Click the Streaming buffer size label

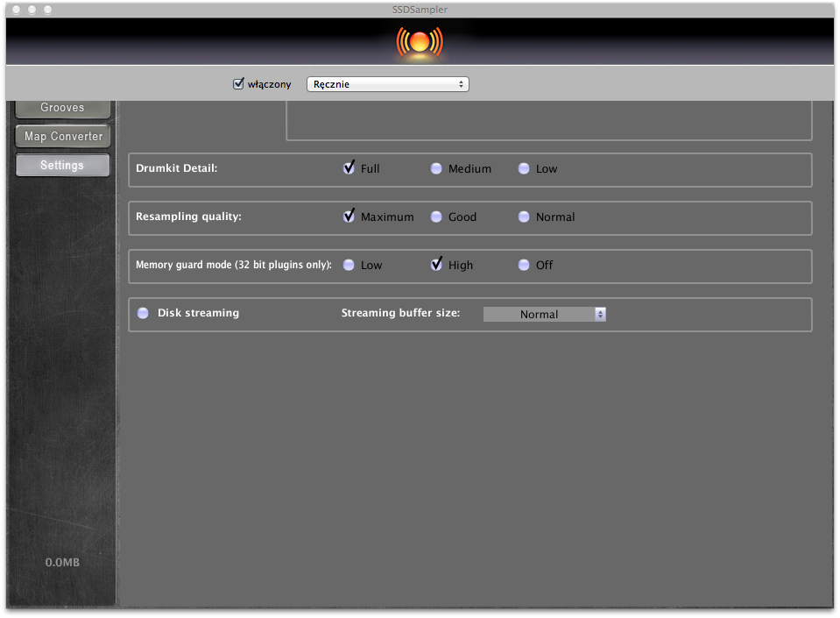(x=400, y=313)
